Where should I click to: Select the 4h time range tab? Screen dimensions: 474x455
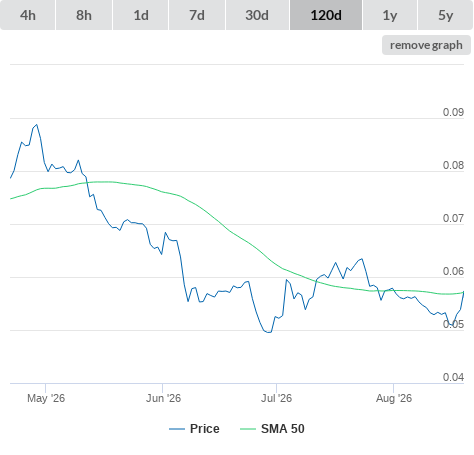point(28,15)
